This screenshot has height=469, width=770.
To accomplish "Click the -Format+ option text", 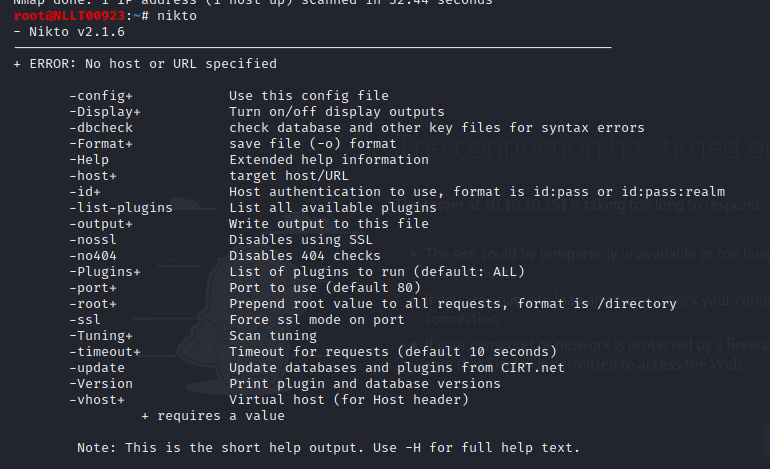I will pos(101,144).
